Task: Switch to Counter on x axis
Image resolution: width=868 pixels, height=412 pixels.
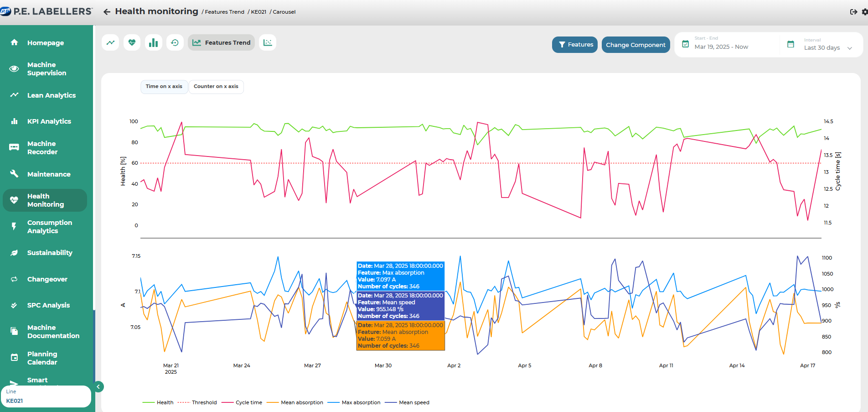Action: pos(216,86)
